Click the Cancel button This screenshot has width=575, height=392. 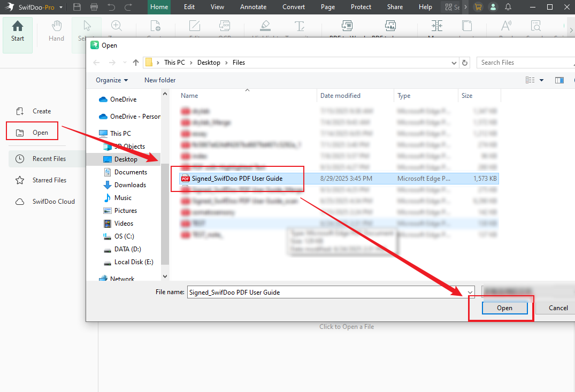558,308
